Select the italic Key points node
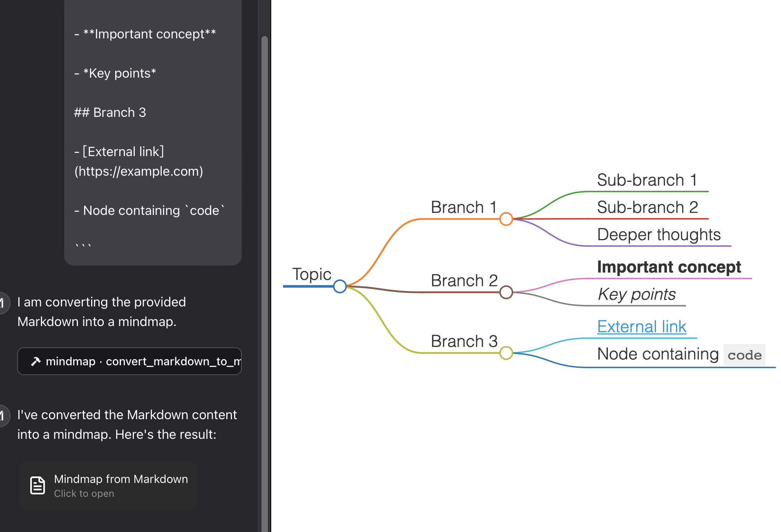The image size is (781, 532). 636,294
